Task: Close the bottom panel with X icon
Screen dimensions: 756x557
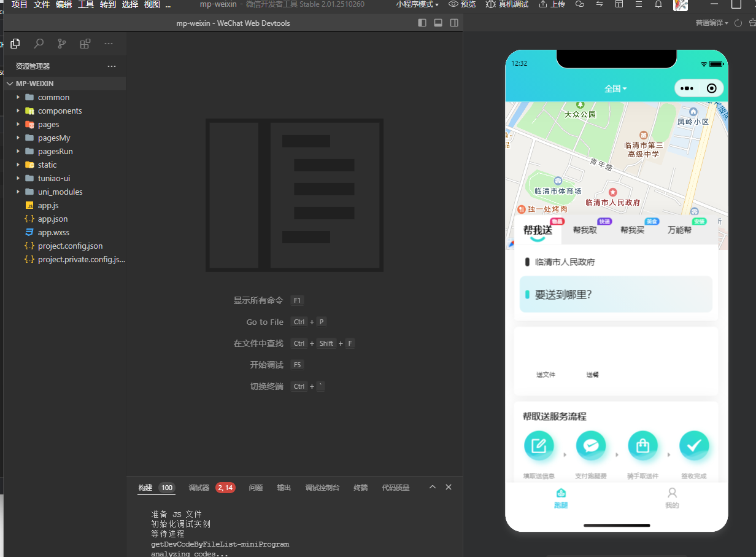Action: (x=449, y=487)
